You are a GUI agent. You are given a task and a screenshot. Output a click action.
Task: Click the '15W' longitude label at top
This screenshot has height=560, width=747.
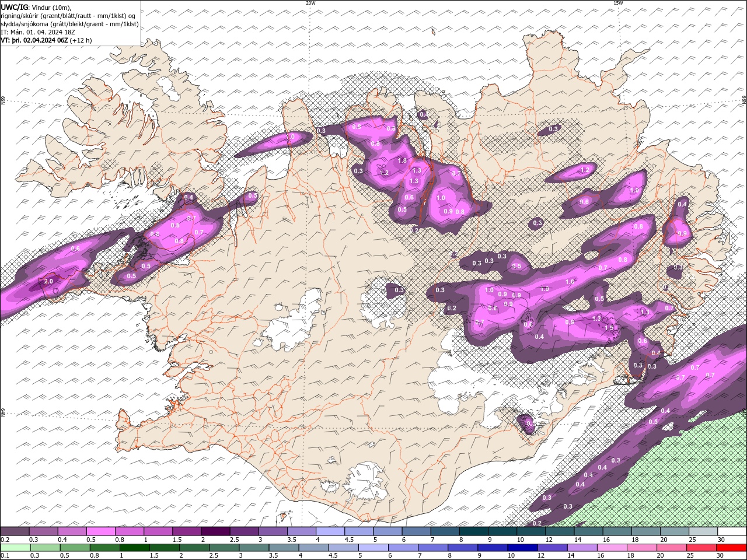(618, 3)
